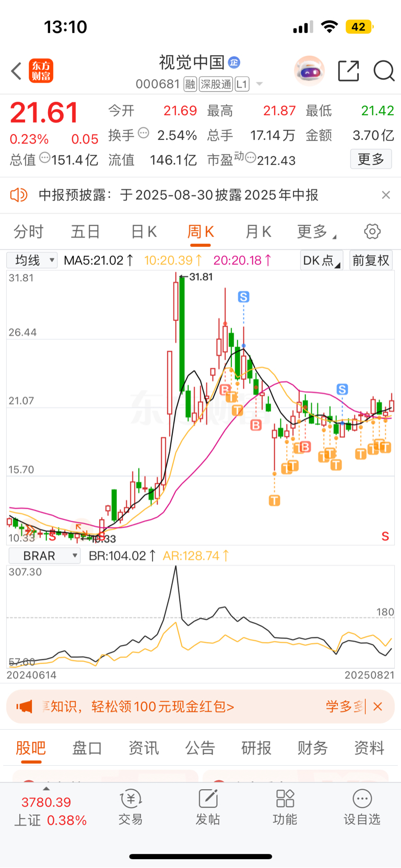Select the 周K chart tab

tap(200, 232)
